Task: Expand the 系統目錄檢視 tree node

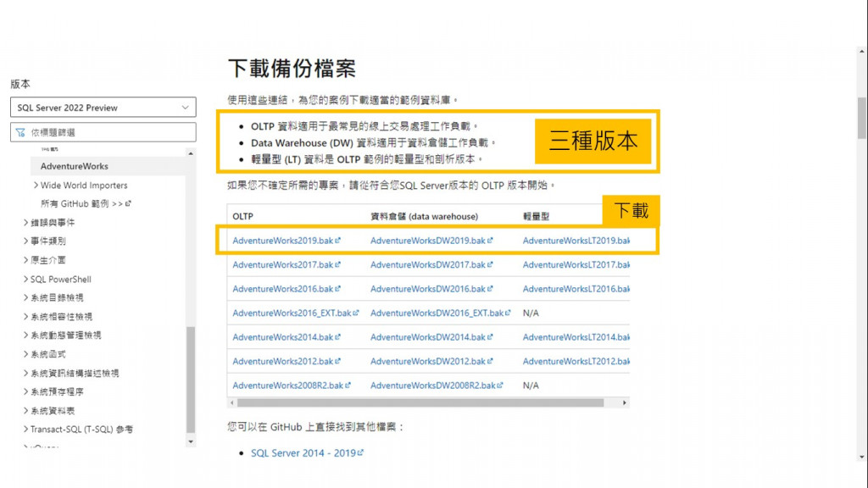Action: click(x=25, y=297)
